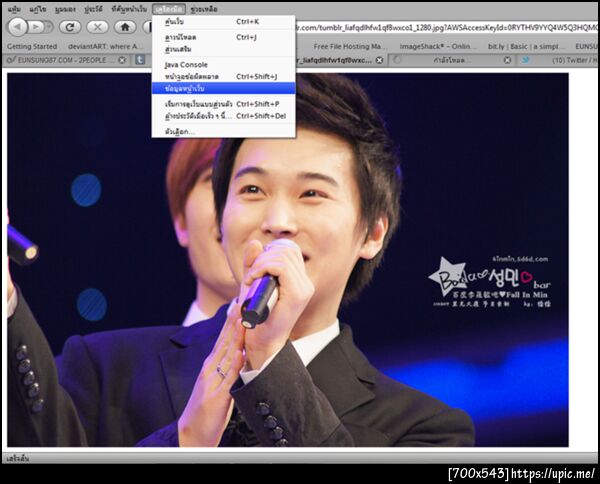This screenshot has height=484, width=600.
Task: Switch to the (10) Twitter tab
Action: [x=559, y=60]
